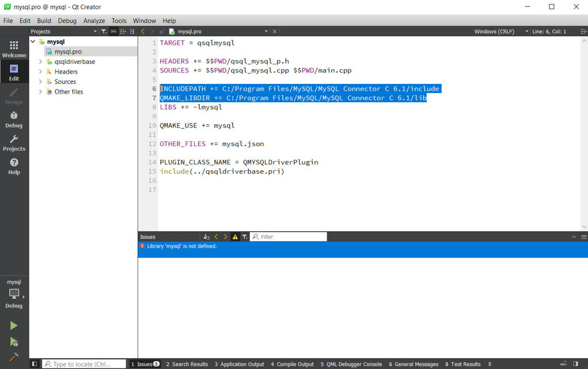
Task: Show the Issues output tab
Action: [145, 364]
